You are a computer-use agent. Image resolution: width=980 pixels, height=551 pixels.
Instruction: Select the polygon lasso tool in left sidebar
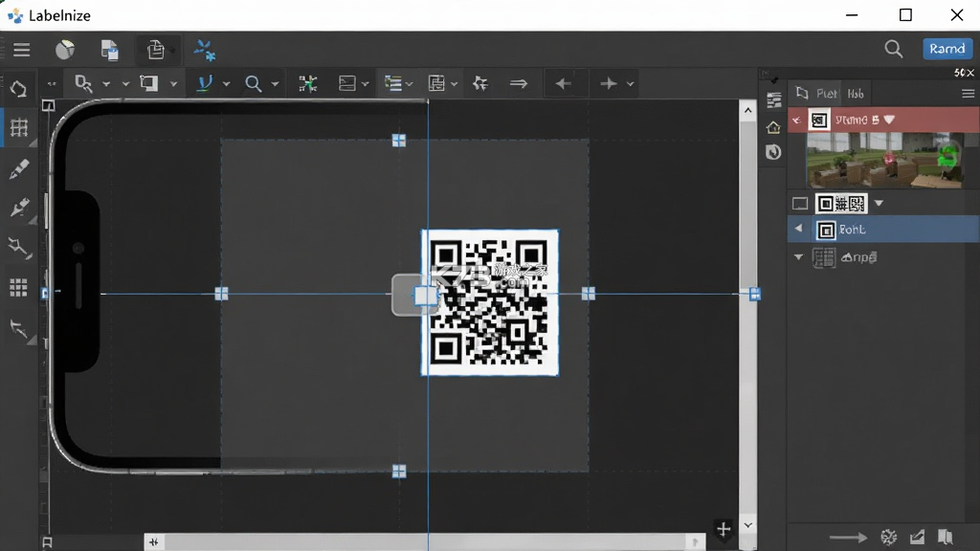[x=18, y=89]
